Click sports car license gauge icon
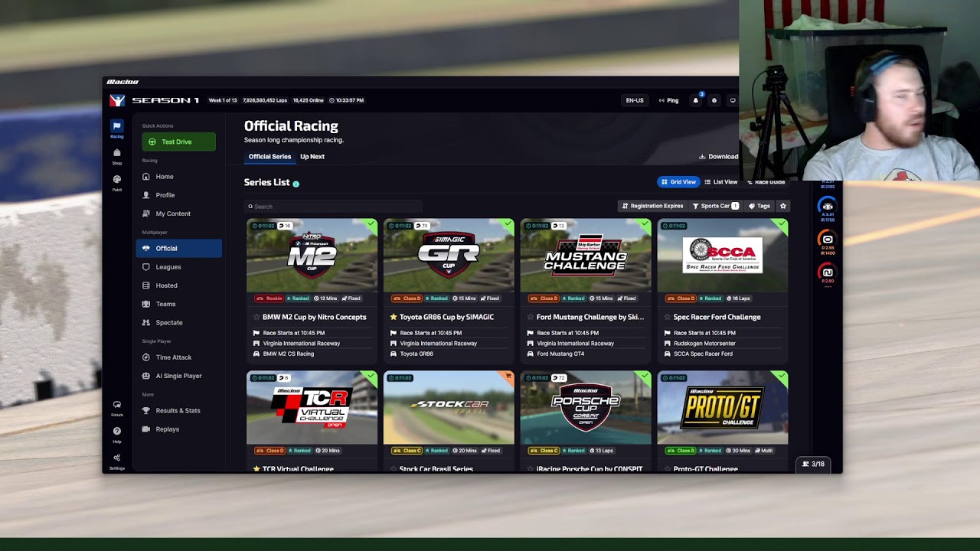This screenshot has height=551, width=980. click(x=827, y=205)
